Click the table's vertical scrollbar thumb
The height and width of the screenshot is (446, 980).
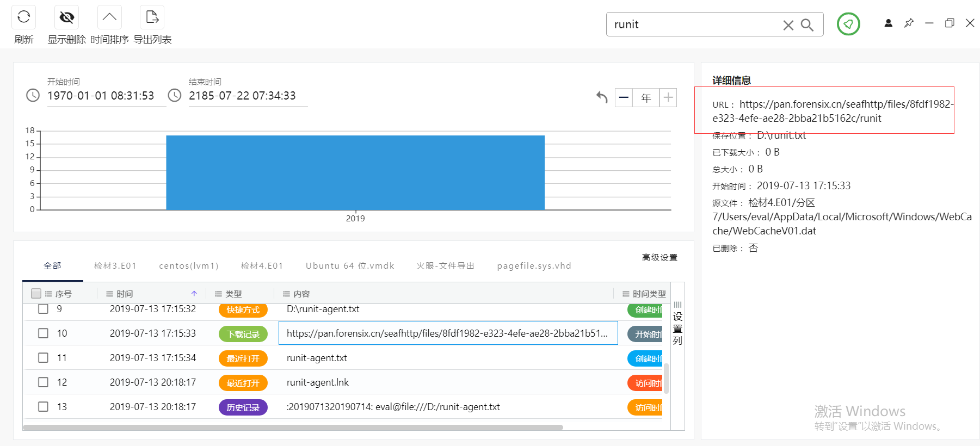pyautogui.click(x=666, y=378)
